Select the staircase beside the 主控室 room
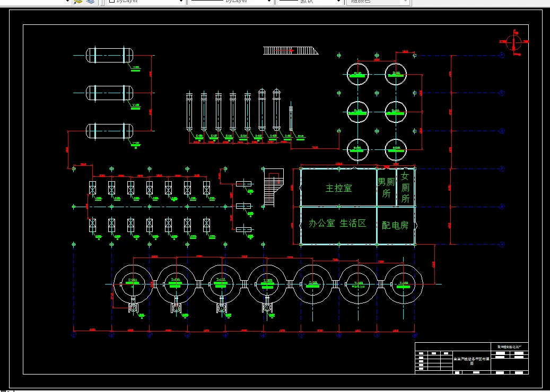This screenshot has height=392, width=550. [273, 188]
